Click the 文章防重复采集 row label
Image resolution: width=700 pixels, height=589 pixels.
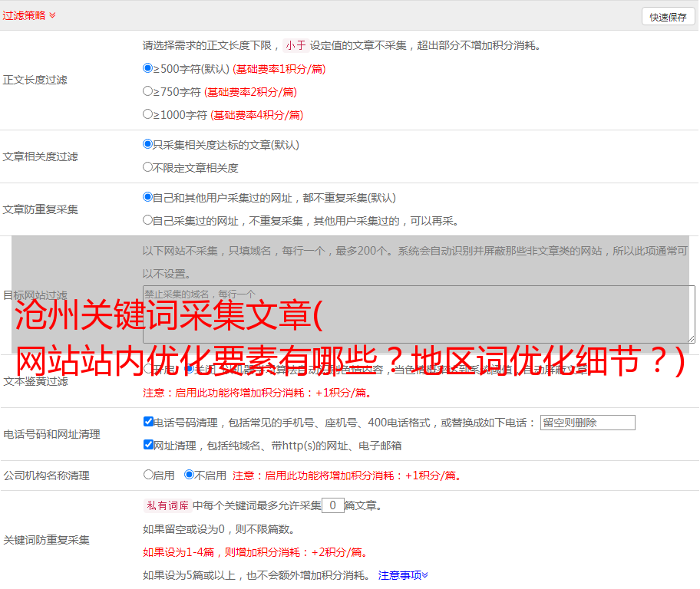[x=40, y=209]
